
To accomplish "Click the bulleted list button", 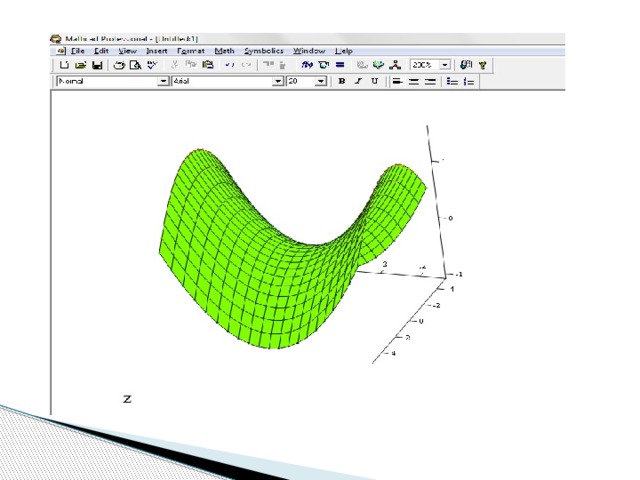I will pyautogui.click(x=451, y=82).
